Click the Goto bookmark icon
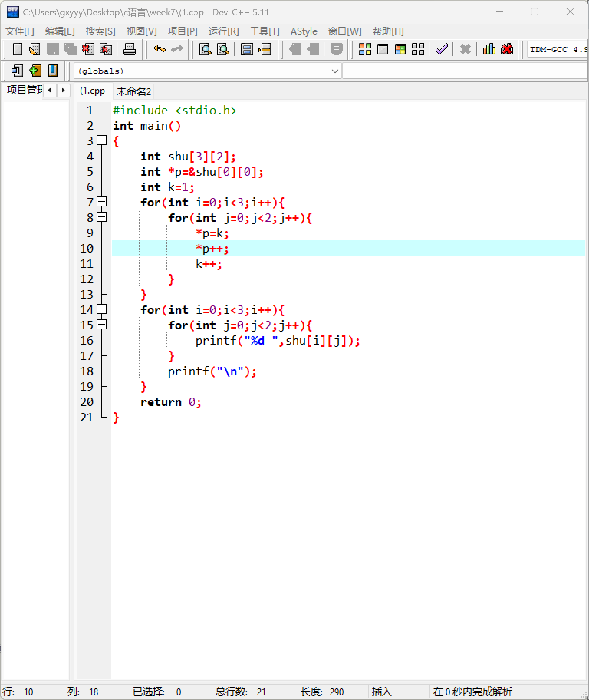Image resolution: width=589 pixels, height=700 pixels. pos(53,71)
